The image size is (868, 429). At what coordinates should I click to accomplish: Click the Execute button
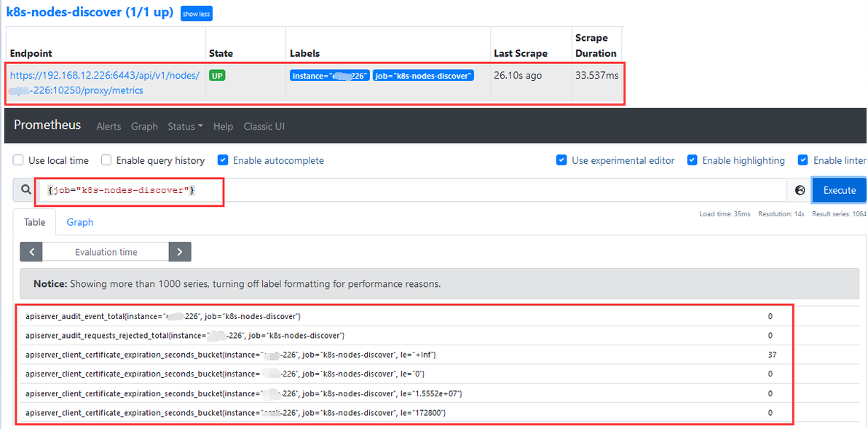tap(839, 190)
